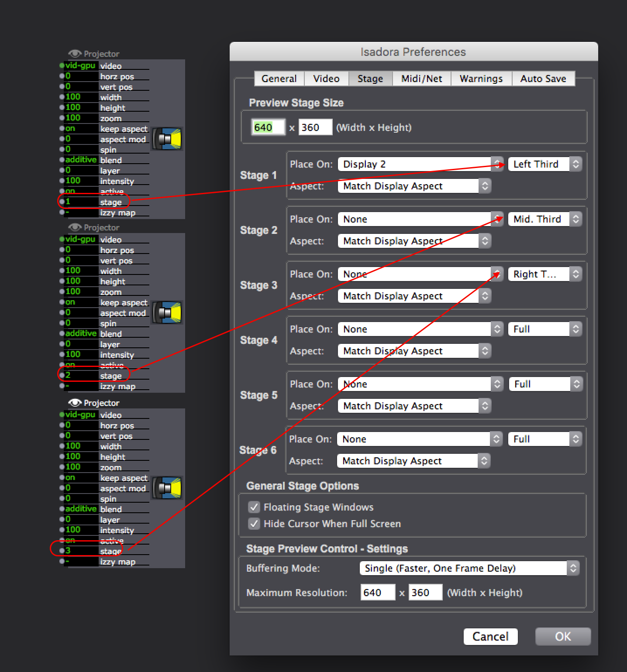Viewport: 627px width, 672px height.
Task: Open Stage 3 Aspect dropdown
Action: pos(415,296)
